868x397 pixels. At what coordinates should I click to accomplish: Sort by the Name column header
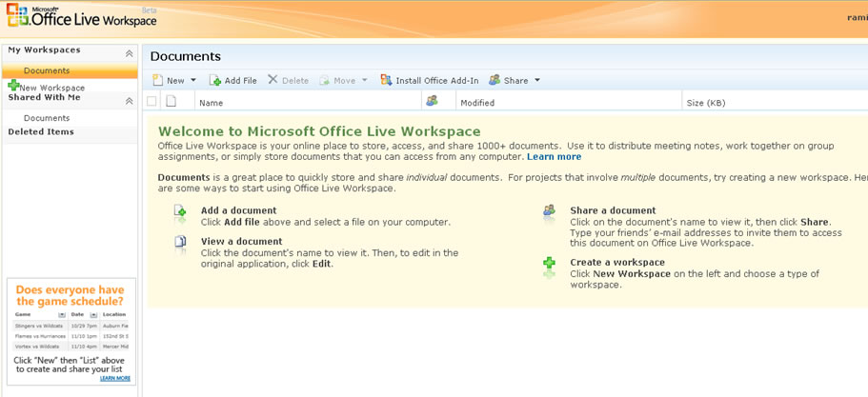click(x=211, y=103)
